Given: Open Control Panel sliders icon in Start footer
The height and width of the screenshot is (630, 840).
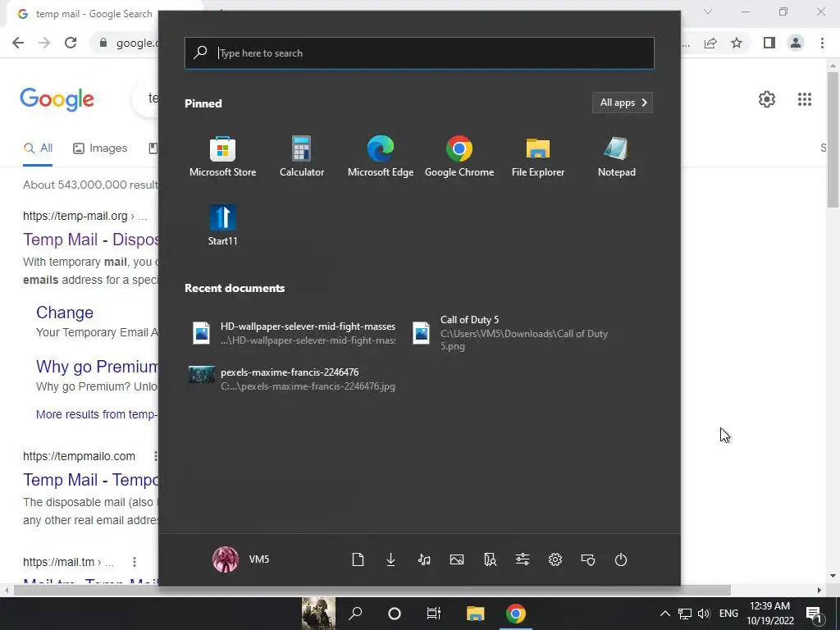Looking at the screenshot, I should pos(523,559).
